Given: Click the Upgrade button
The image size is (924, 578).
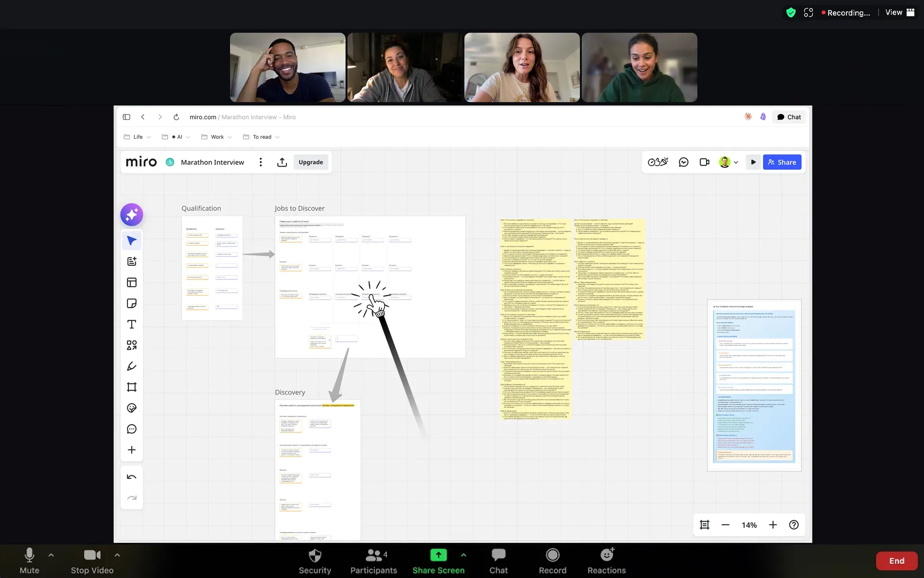Looking at the screenshot, I should pyautogui.click(x=310, y=162).
